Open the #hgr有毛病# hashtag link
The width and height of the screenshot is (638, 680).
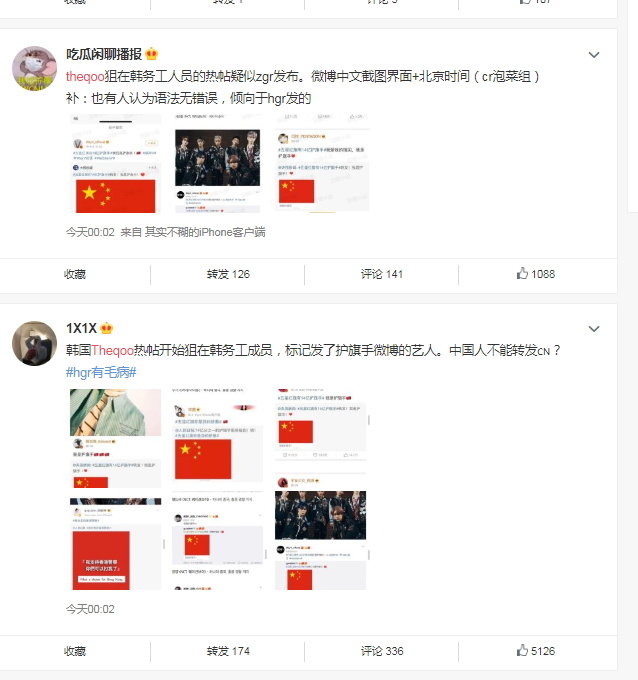pyautogui.click(x=101, y=372)
